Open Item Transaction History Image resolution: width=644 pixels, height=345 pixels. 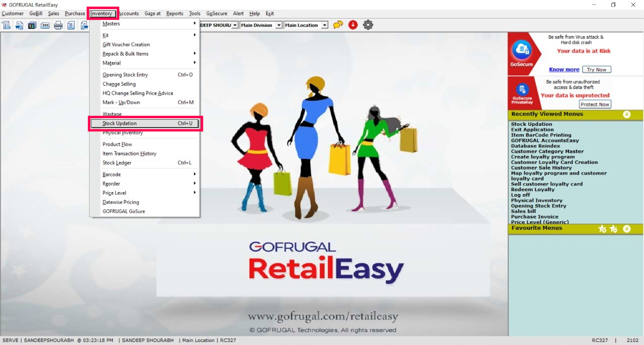[x=145, y=153]
